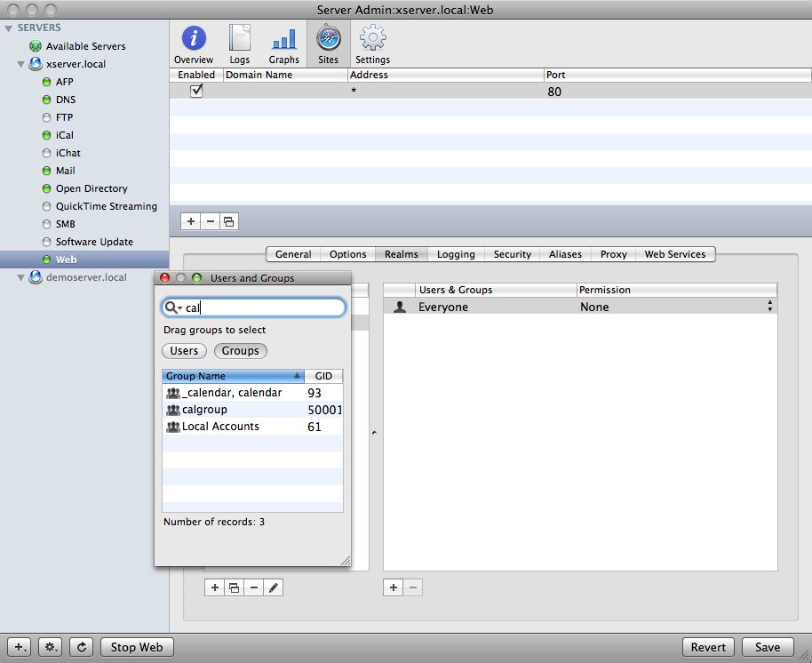Select the 'calgroup' group row

pos(252,410)
